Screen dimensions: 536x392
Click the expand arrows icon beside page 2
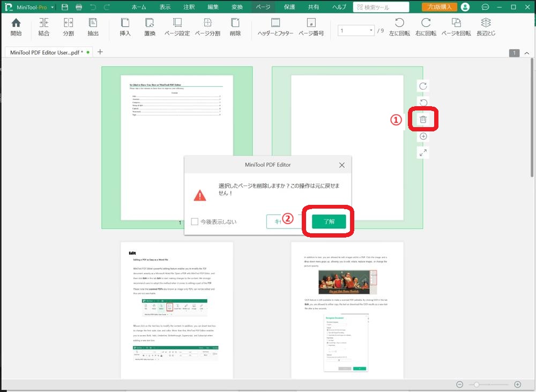pos(423,152)
